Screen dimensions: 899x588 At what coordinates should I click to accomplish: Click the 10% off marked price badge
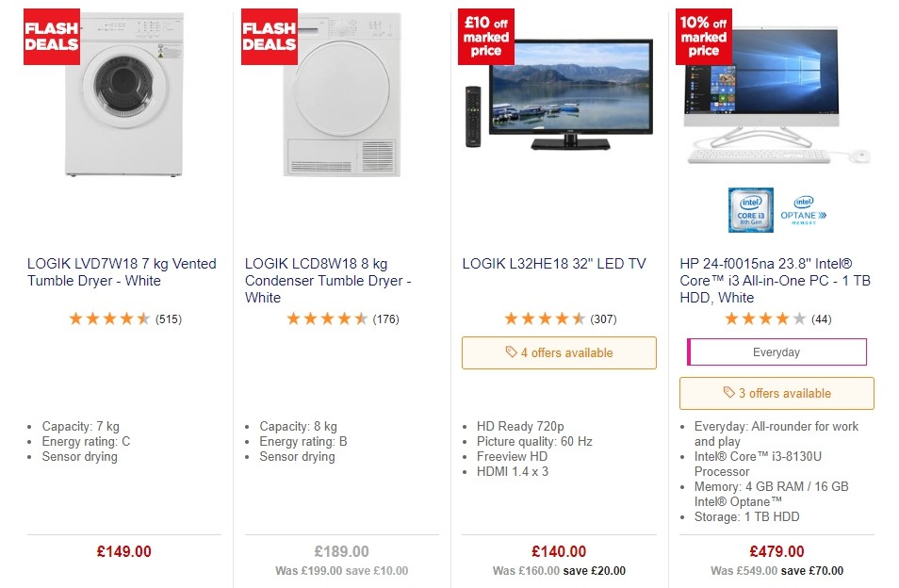click(x=702, y=35)
